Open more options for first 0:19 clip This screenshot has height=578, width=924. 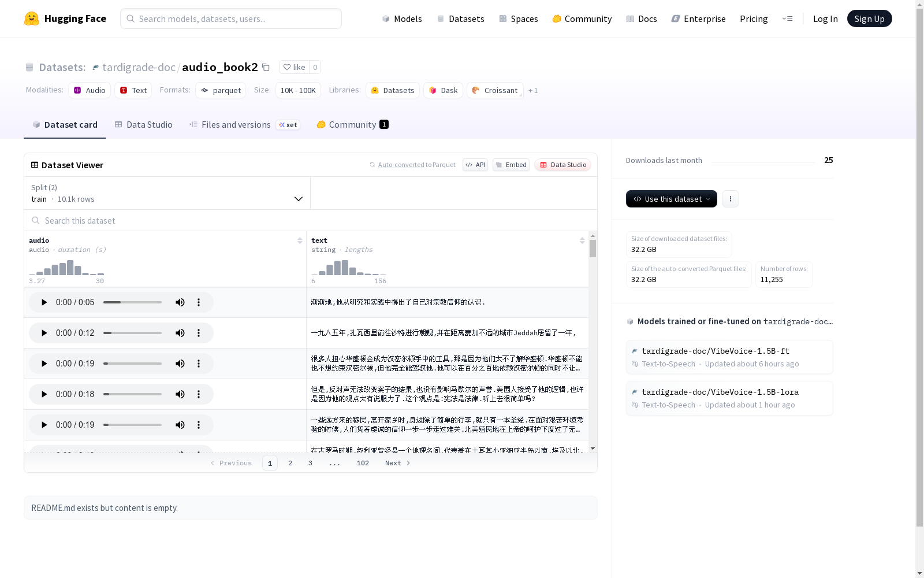point(199,364)
